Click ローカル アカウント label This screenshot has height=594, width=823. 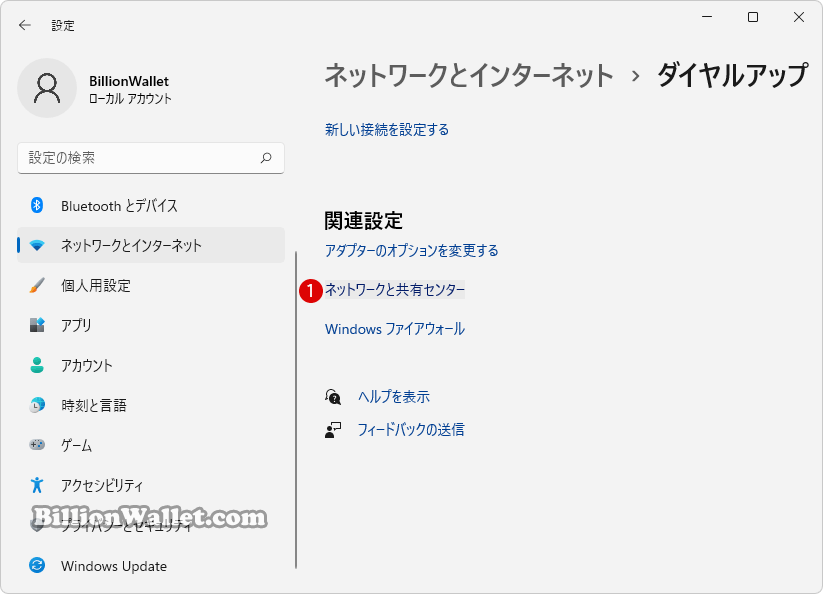[x=130, y=99]
